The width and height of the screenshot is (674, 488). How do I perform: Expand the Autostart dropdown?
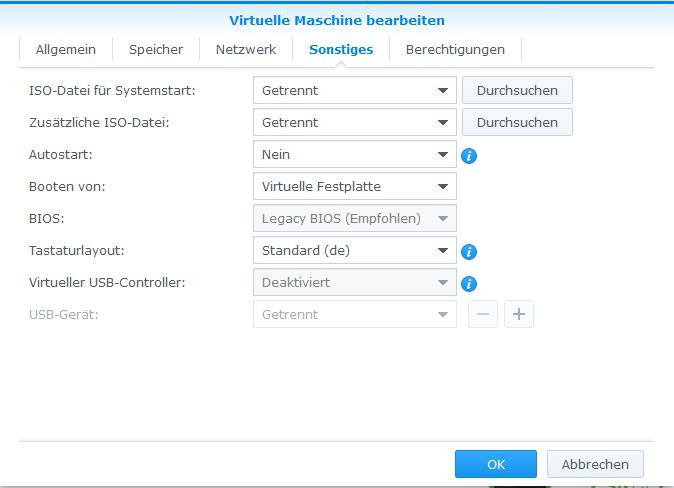point(354,155)
